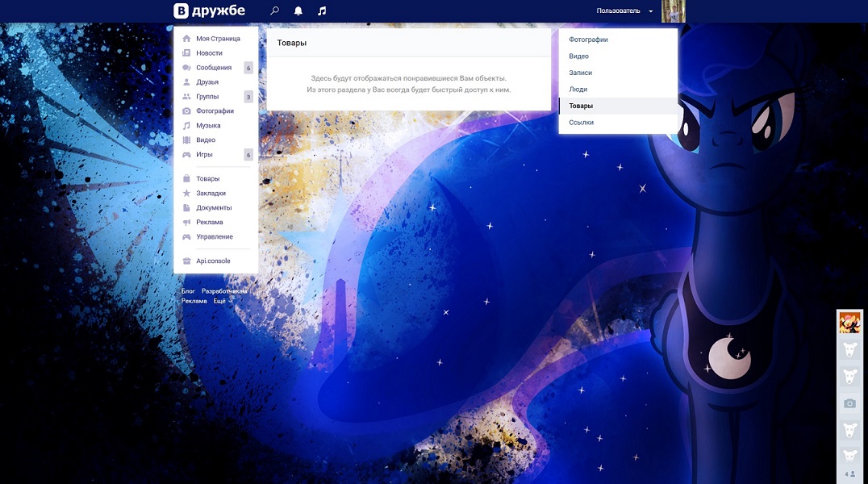The height and width of the screenshot is (484, 868).
Task: Click the newspaper icon beside Новости
Action: pyautogui.click(x=186, y=53)
